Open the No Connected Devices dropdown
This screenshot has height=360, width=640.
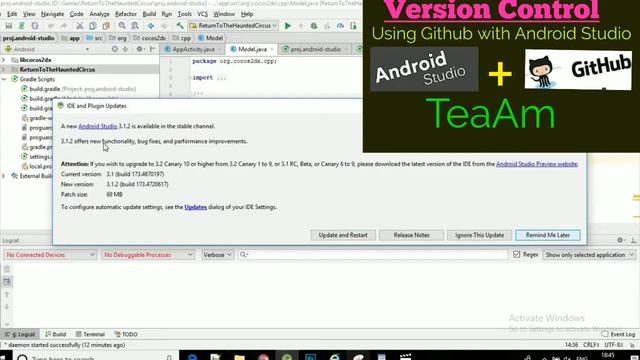(x=50, y=255)
